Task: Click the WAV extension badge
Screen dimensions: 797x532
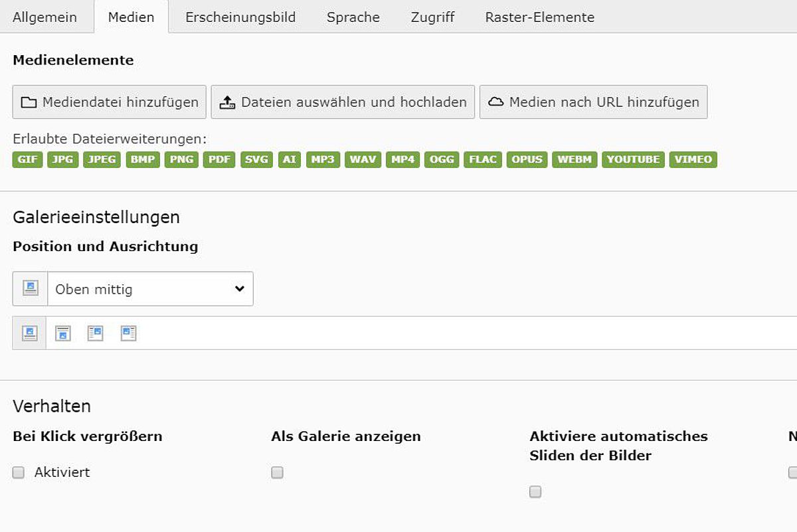Action: (363, 159)
